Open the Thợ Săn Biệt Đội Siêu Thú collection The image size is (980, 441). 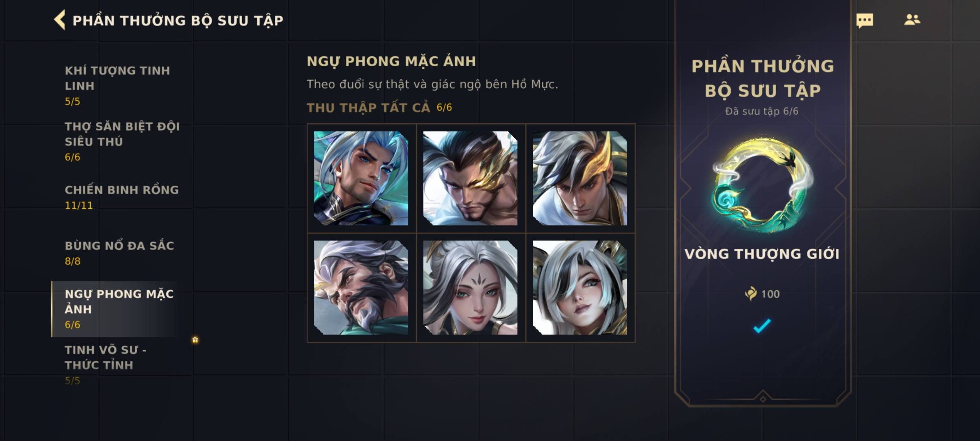118,141
